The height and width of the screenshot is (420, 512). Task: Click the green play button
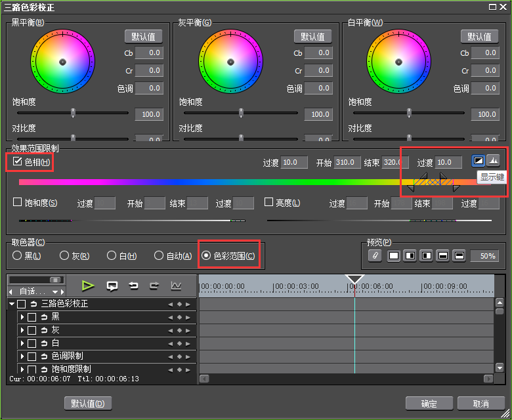coord(87,286)
